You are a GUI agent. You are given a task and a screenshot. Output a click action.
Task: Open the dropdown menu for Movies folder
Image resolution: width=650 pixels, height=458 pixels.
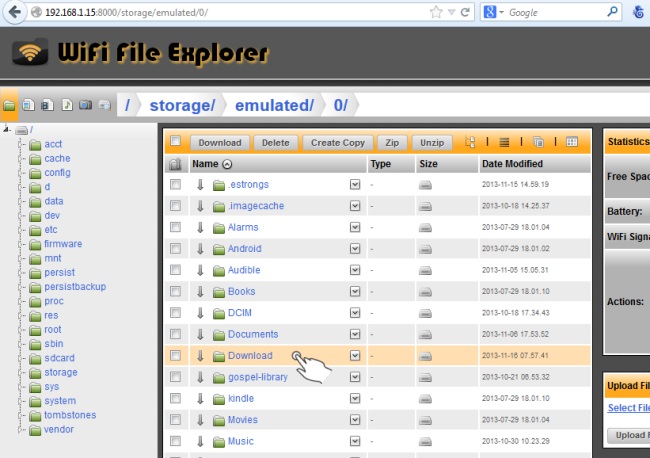355,420
